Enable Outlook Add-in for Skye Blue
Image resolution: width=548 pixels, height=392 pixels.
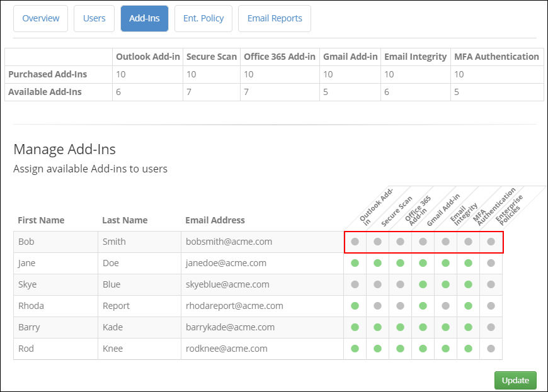tap(355, 284)
